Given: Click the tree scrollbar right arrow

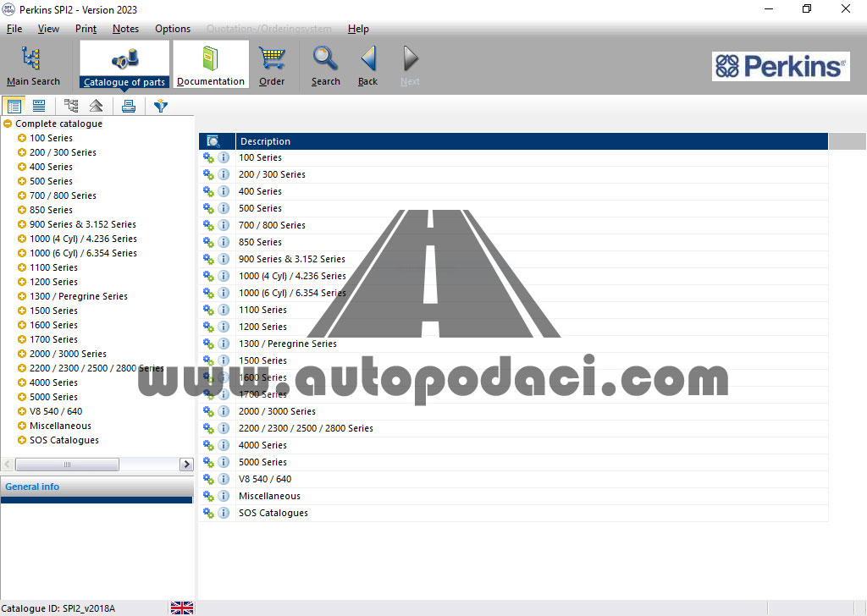Looking at the screenshot, I should click(186, 464).
